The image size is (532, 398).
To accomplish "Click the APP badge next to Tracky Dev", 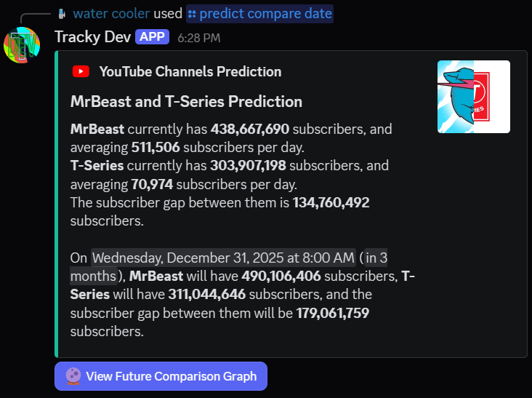I will pos(152,37).
